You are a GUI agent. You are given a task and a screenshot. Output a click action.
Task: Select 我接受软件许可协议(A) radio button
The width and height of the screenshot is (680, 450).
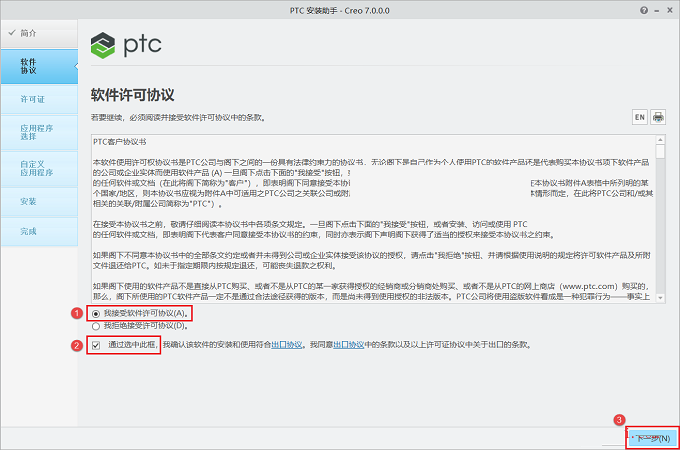96,313
